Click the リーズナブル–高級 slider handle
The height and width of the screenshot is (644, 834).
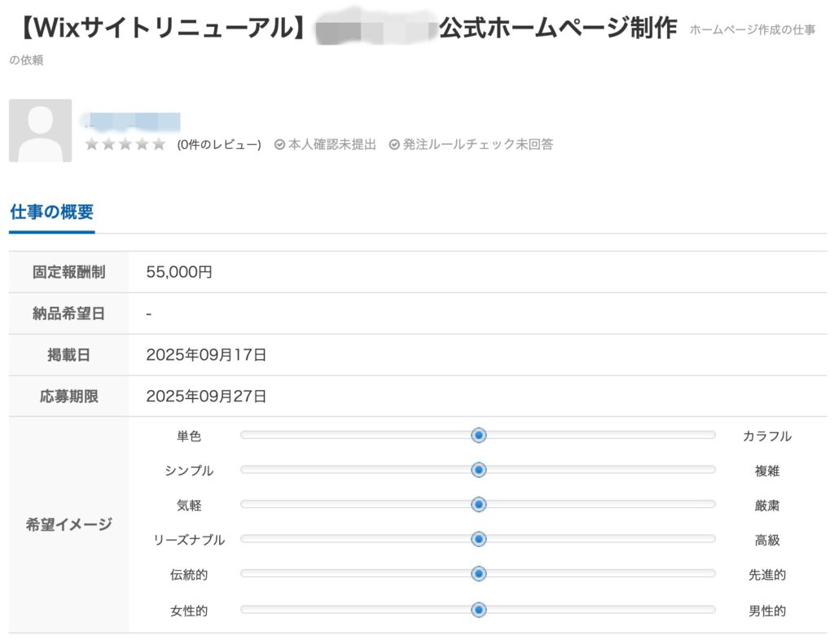pyautogui.click(x=479, y=539)
